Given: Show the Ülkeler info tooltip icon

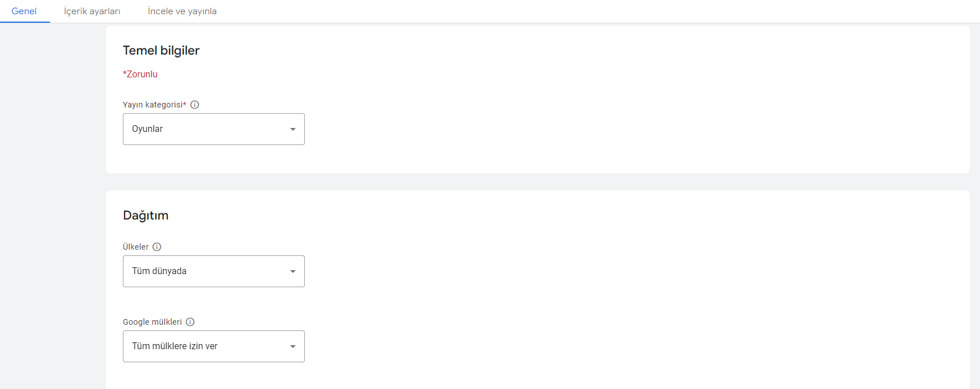Looking at the screenshot, I should click(x=157, y=247).
